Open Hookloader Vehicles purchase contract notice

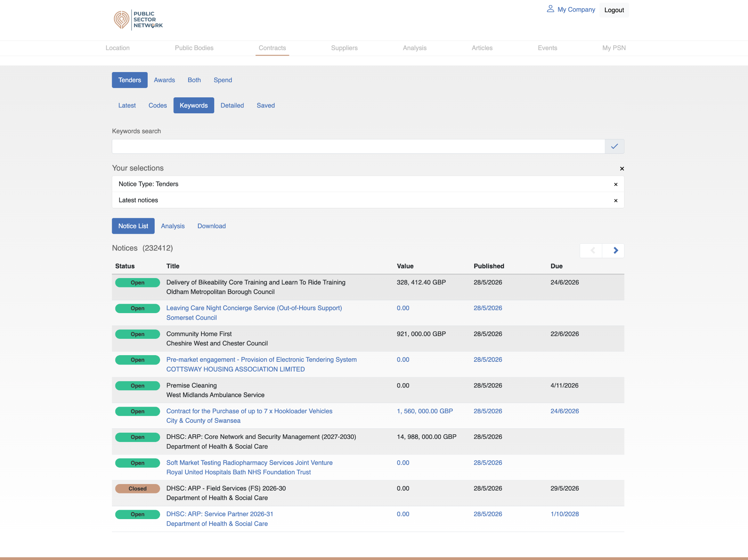tap(249, 411)
